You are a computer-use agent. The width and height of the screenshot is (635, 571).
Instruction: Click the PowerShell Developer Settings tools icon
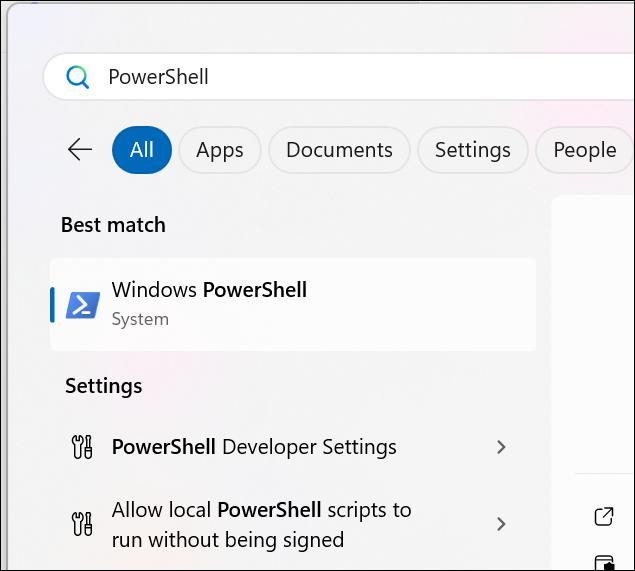coord(82,447)
